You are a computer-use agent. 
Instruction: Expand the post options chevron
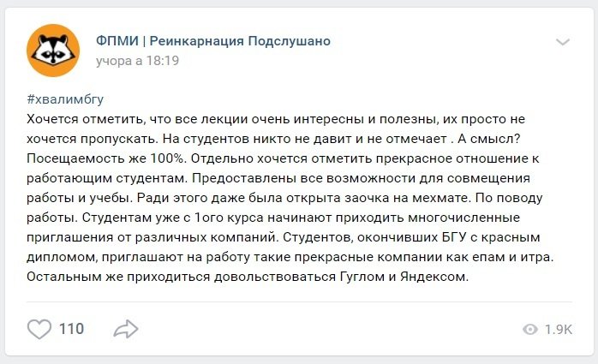point(563,41)
